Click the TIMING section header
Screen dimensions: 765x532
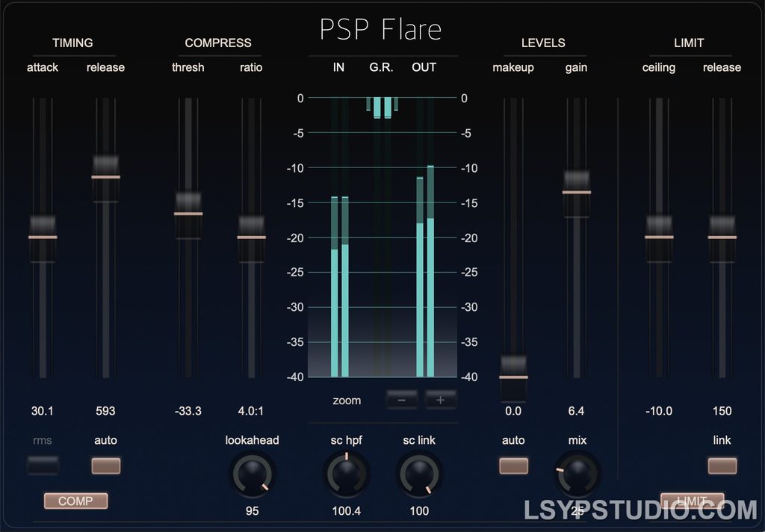pos(72,43)
